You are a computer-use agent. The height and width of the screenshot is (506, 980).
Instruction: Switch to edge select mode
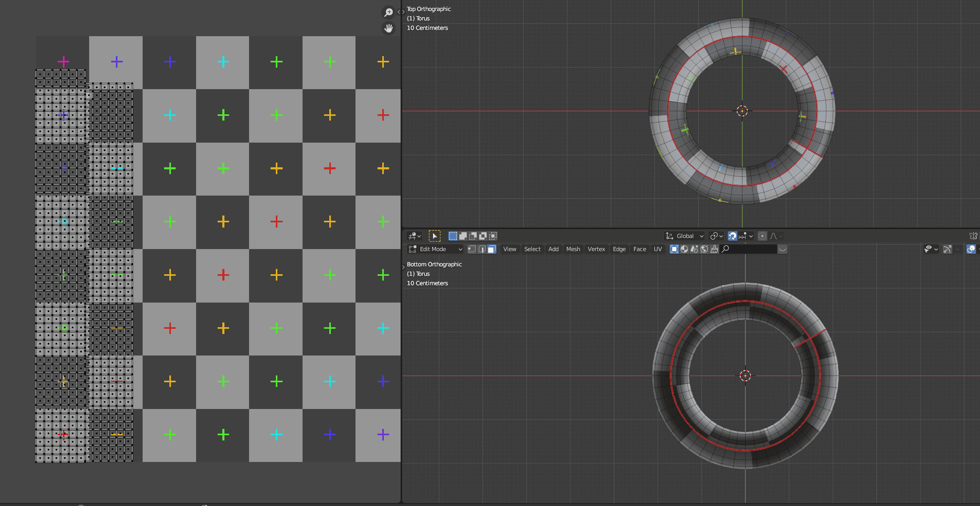click(482, 249)
